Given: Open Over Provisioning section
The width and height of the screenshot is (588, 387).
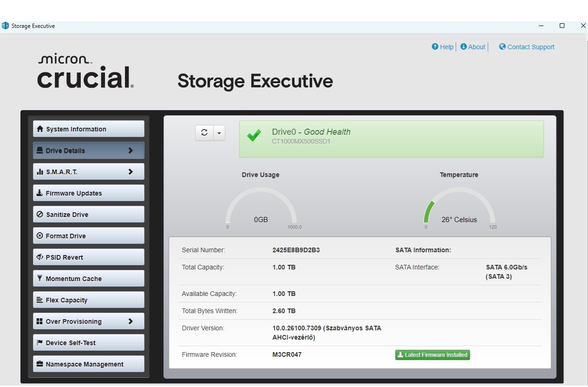Looking at the screenshot, I should point(89,321).
